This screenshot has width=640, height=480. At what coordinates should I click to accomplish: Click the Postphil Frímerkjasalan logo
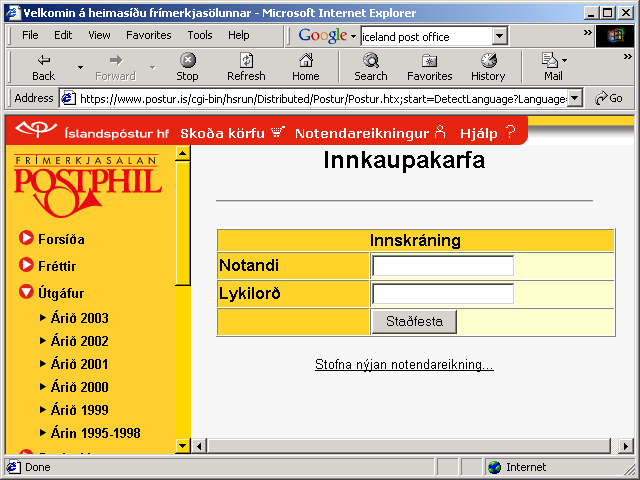tap(87, 186)
